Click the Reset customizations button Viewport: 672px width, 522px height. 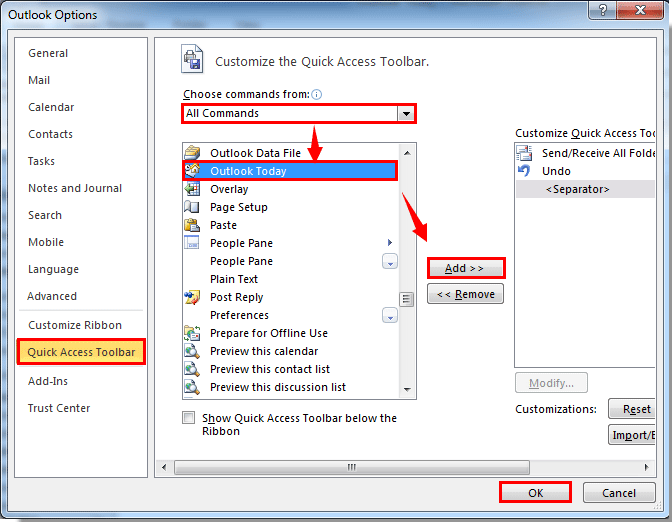pyautogui.click(x=632, y=409)
